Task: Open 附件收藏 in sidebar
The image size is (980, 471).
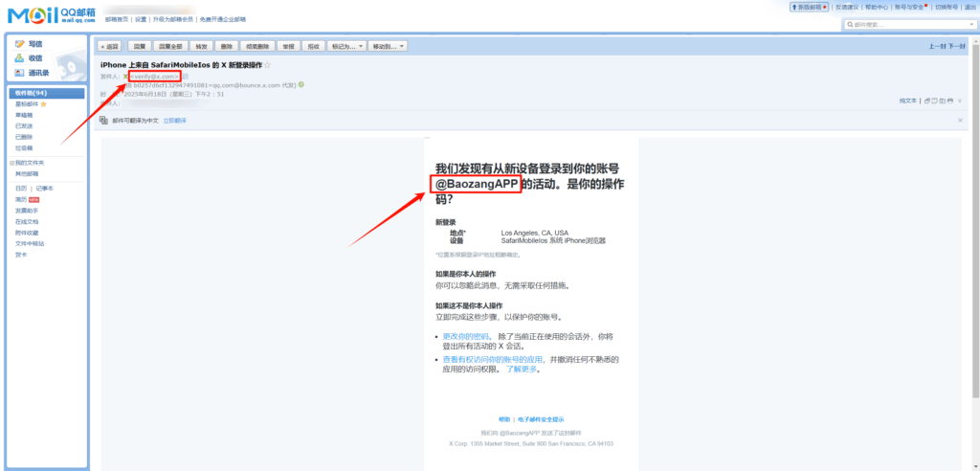Action: tap(27, 233)
